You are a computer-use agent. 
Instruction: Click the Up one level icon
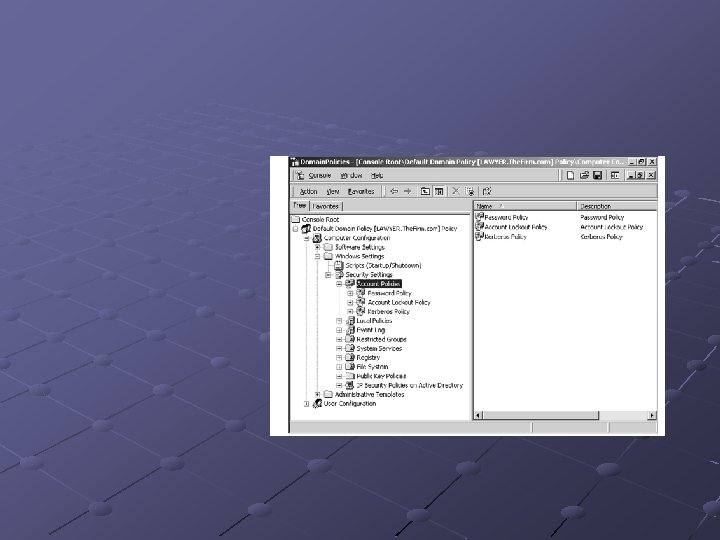pos(425,191)
